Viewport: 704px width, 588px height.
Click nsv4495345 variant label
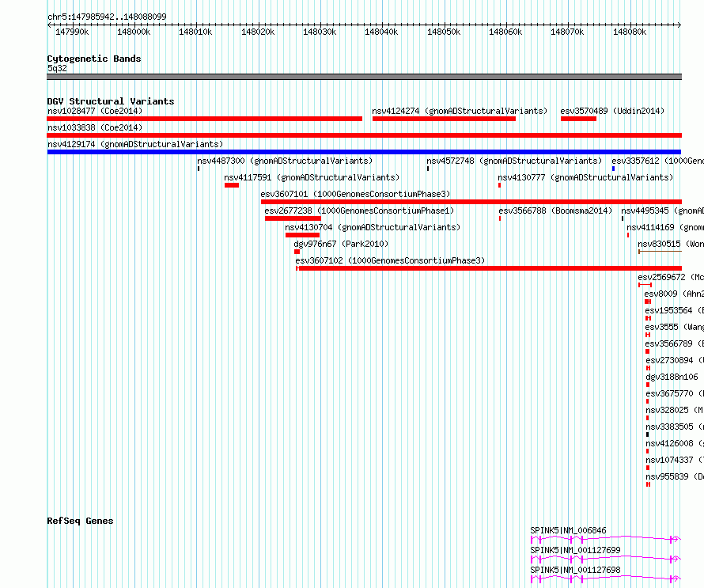(662, 211)
